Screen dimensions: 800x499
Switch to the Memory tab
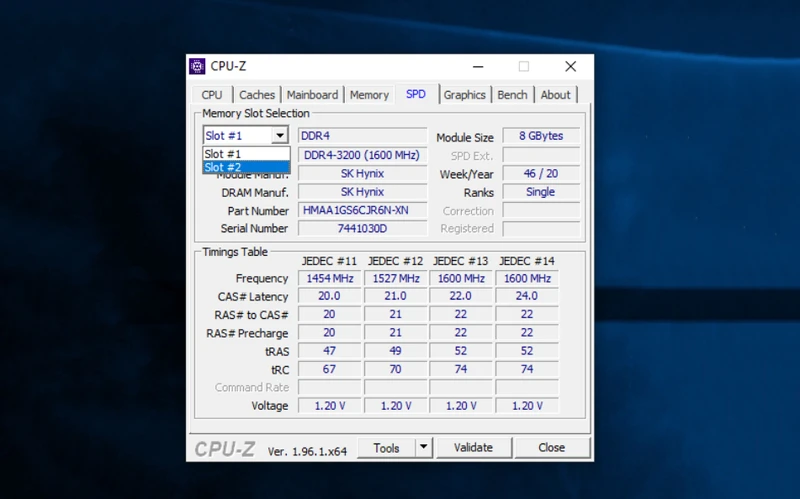369,95
